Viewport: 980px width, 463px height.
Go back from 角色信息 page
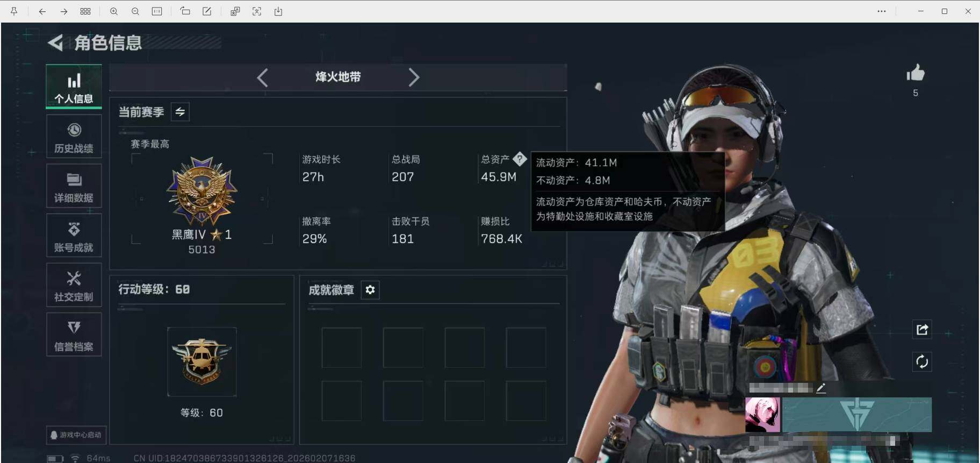[55, 42]
